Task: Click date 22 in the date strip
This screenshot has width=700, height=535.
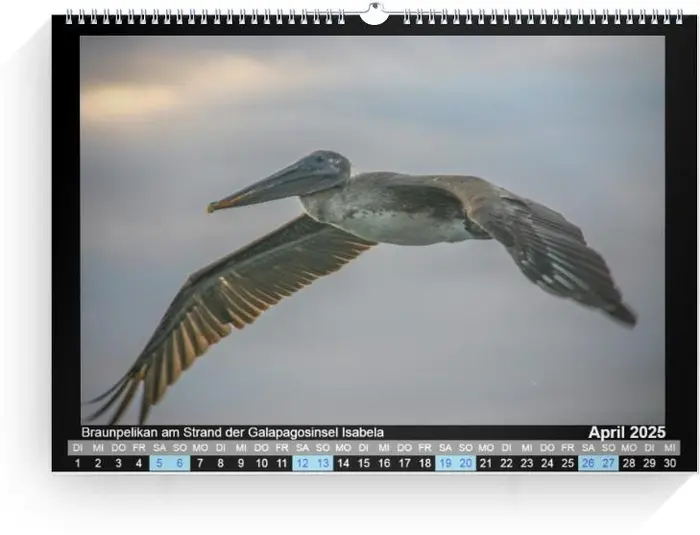Action: coord(506,463)
